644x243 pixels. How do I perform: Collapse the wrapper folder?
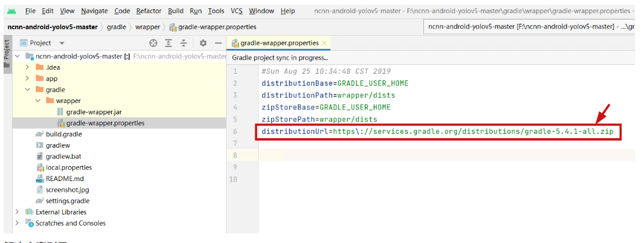[x=38, y=101]
